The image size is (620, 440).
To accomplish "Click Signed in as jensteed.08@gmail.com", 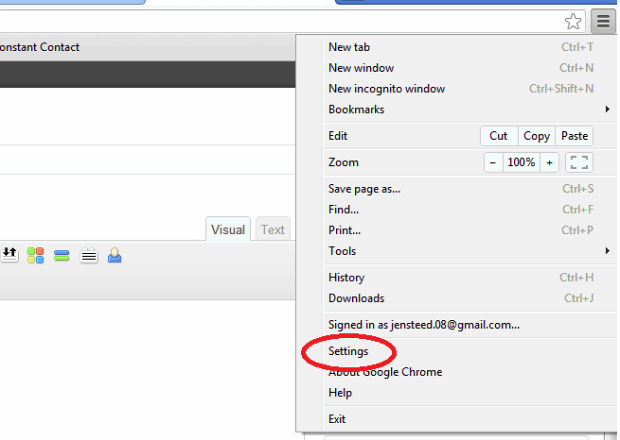I will (470, 325).
